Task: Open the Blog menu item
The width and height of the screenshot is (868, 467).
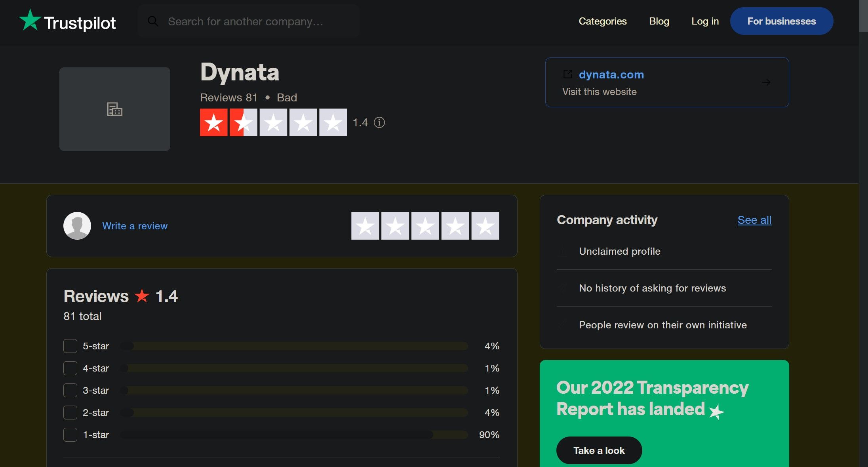Action: pos(659,21)
